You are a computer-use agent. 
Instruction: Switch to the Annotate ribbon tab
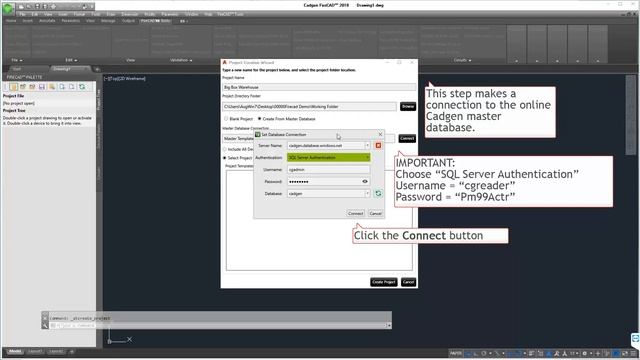pyautogui.click(x=47, y=20)
